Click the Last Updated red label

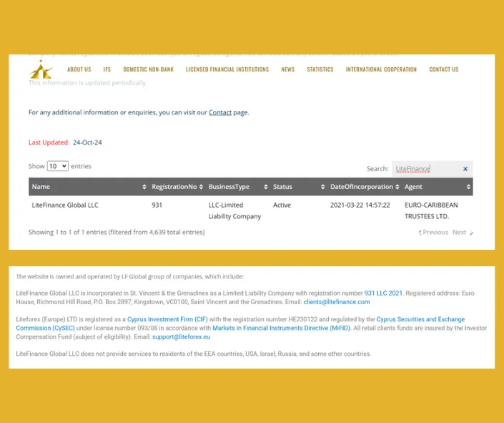tap(49, 142)
